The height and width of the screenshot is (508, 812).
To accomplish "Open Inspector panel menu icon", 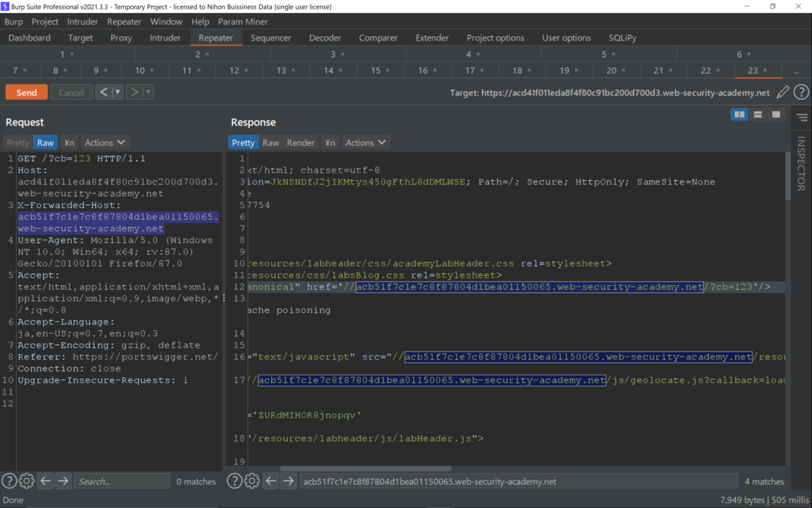I will (x=802, y=117).
